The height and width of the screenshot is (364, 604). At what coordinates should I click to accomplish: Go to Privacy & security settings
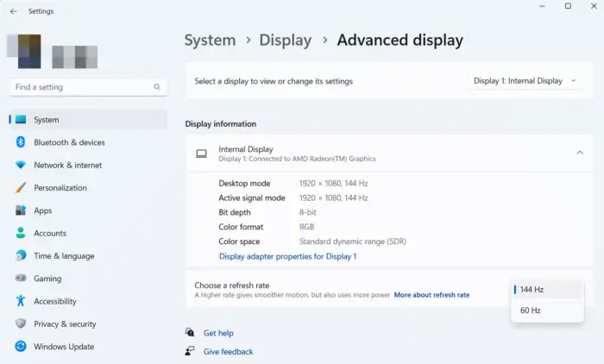click(x=65, y=324)
